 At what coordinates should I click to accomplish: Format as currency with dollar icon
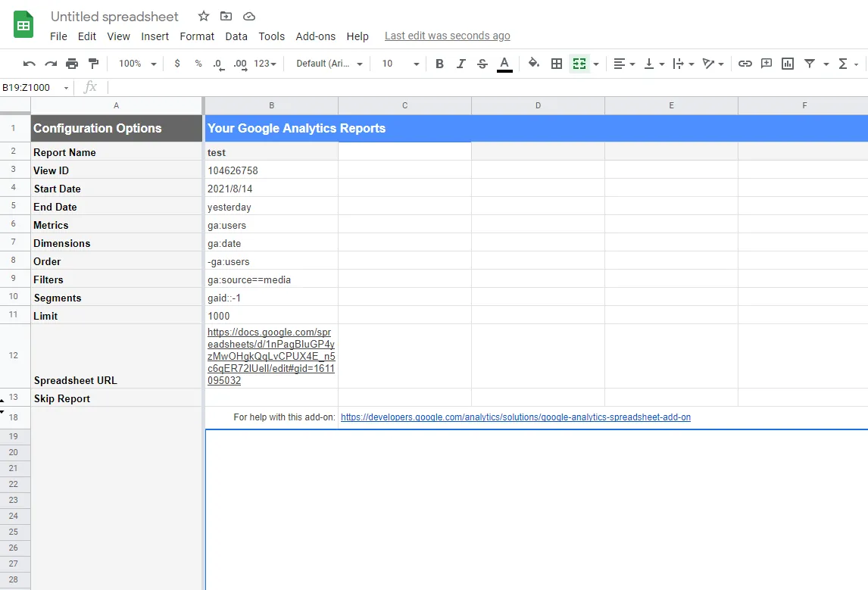(x=177, y=64)
